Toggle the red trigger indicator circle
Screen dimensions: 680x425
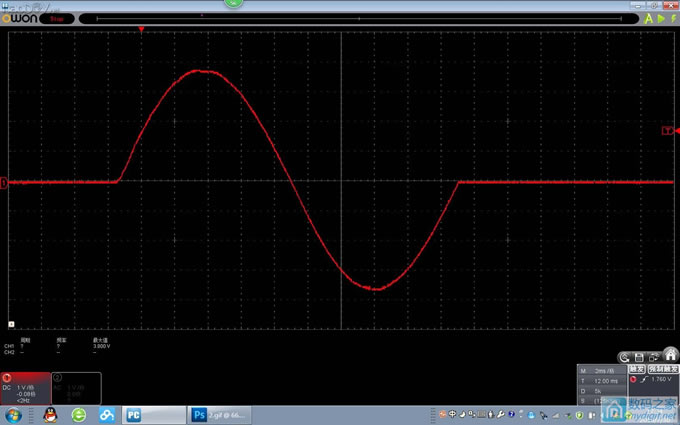(633, 379)
